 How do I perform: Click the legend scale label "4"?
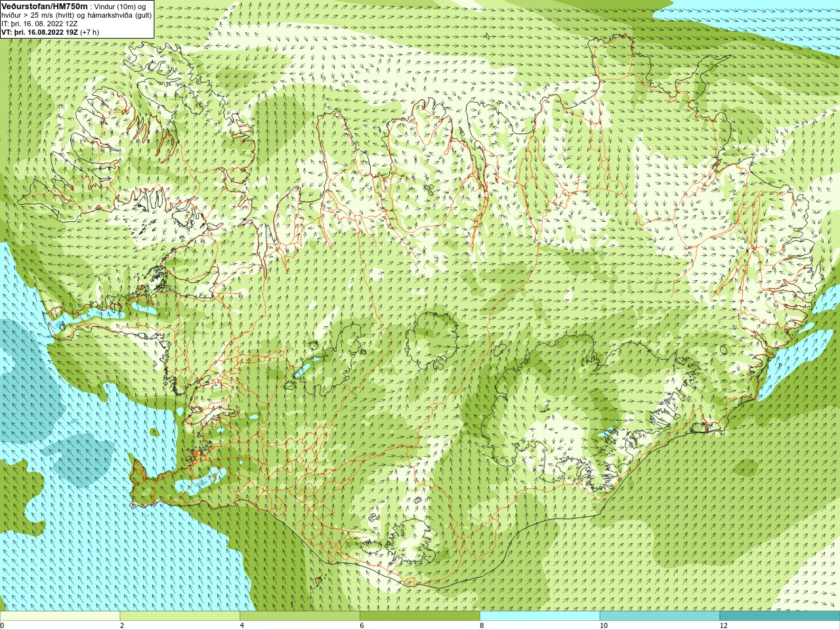point(242,625)
